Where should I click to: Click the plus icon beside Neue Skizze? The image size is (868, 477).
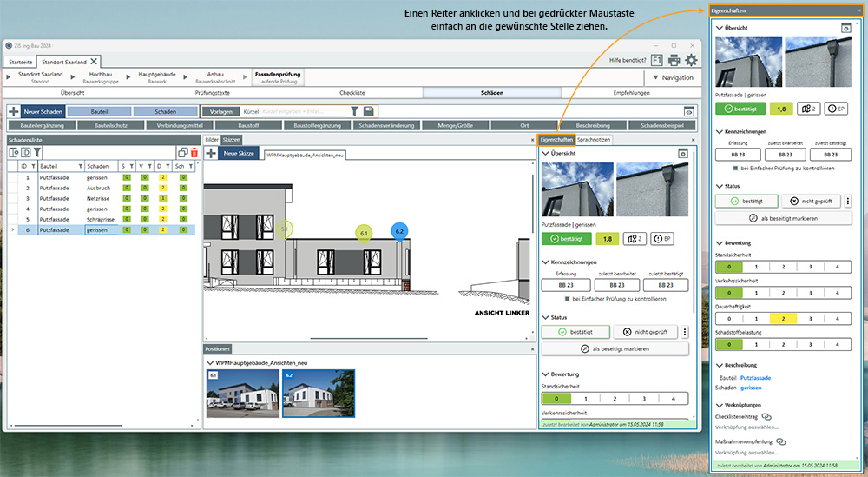point(211,153)
